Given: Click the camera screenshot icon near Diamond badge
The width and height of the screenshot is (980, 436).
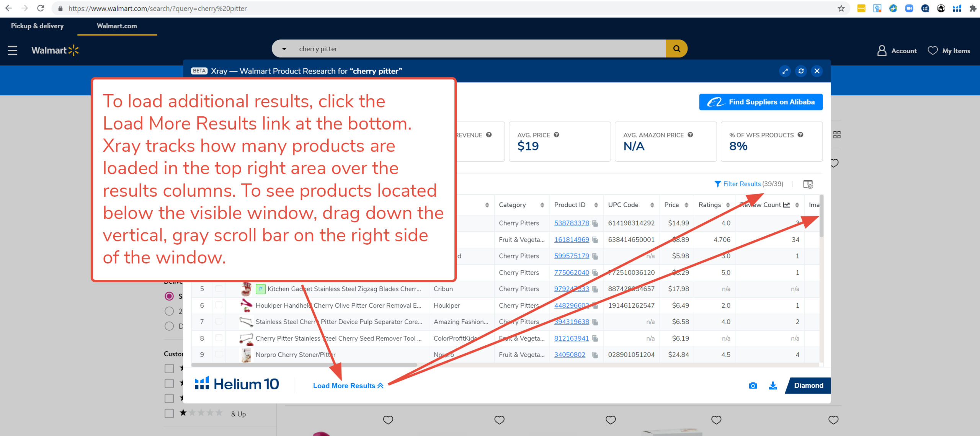Looking at the screenshot, I should pyautogui.click(x=753, y=385).
